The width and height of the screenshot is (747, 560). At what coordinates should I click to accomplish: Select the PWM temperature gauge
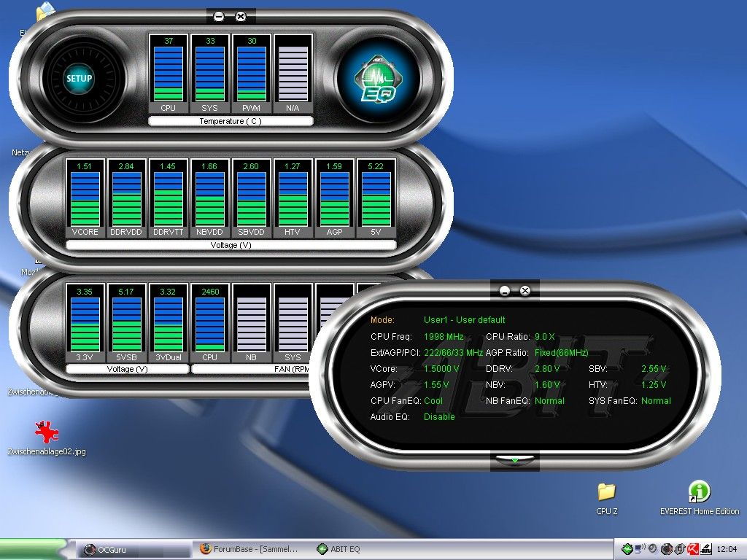[x=252, y=74]
